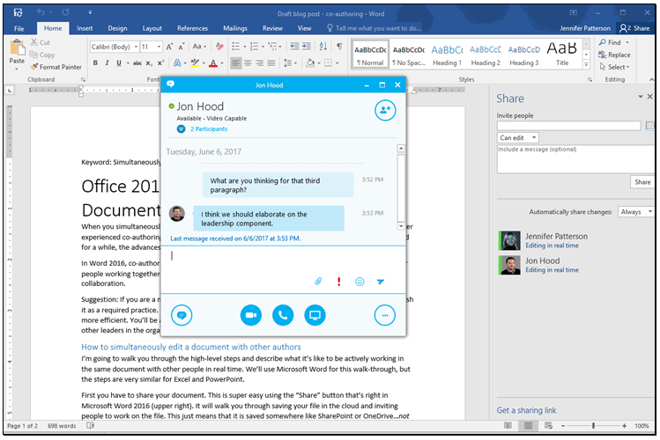Apply the yellow text highlight color
The height and width of the screenshot is (440, 660).
click(195, 64)
